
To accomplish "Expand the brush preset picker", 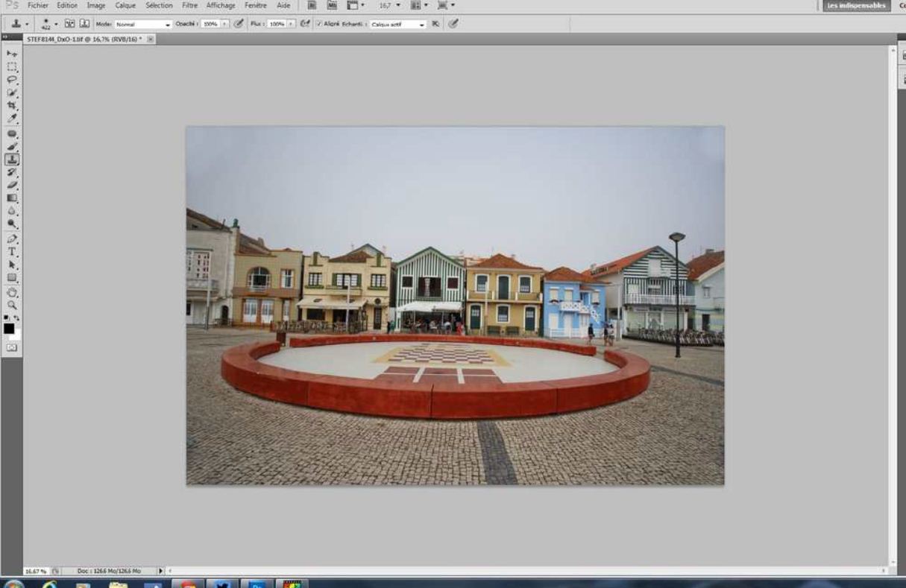I will click(x=55, y=24).
